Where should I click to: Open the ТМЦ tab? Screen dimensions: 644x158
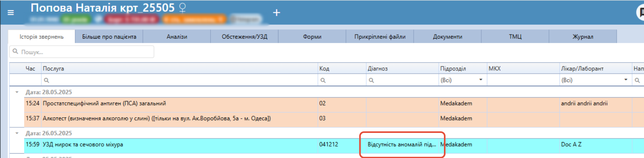tap(515, 37)
